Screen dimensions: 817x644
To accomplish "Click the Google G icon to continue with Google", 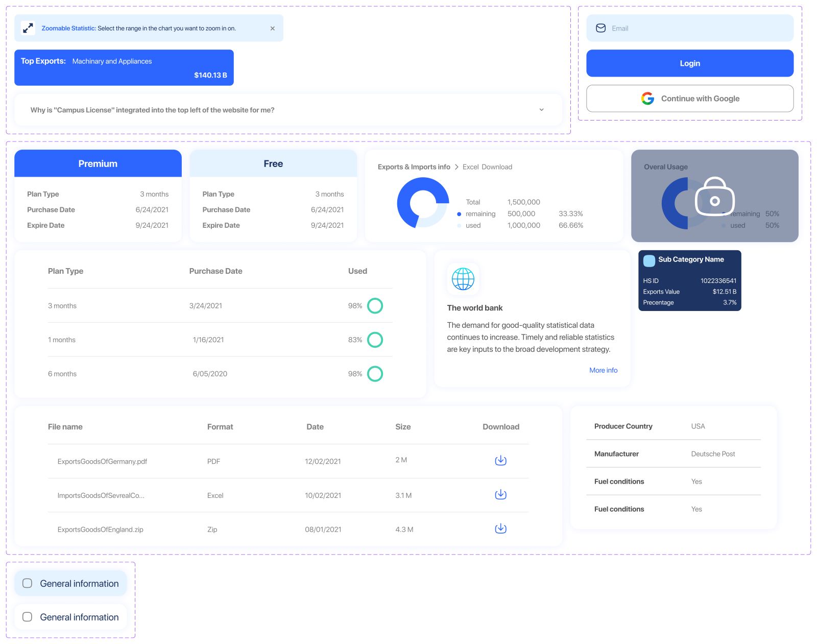I will [x=647, y=99].
